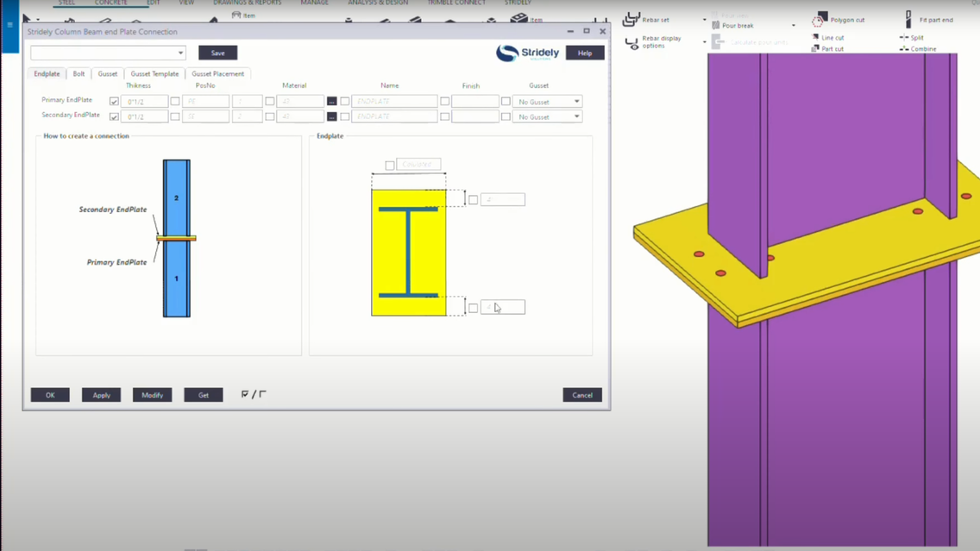Enable the Primary EndPlate thickness checkbox
This screenshot has width=980, height=551.
[x=114, y=101]
